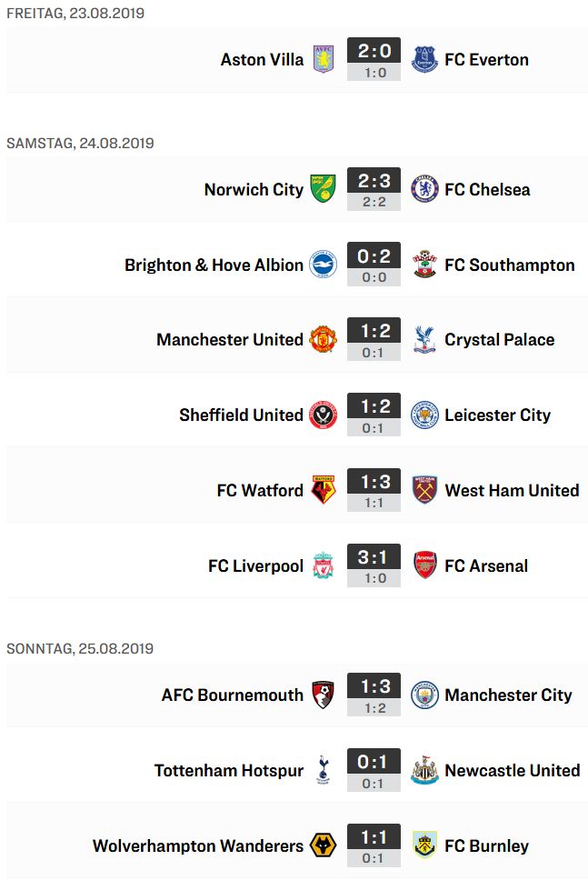Click the Manchester United red devil crest
Screen dimensions: 588x880
pyautogui.click(x=324, y=339)
